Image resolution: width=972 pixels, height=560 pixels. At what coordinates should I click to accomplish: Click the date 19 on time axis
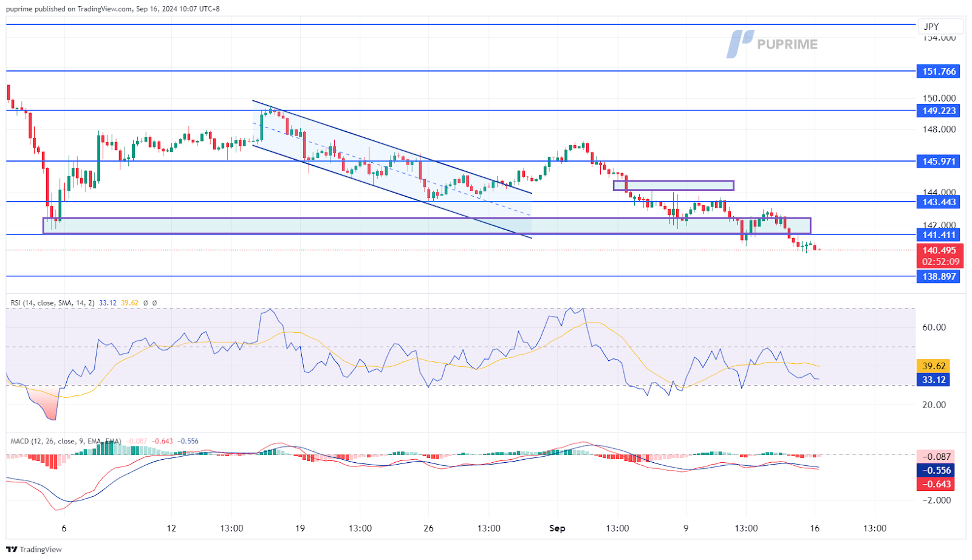pos(300,528)
